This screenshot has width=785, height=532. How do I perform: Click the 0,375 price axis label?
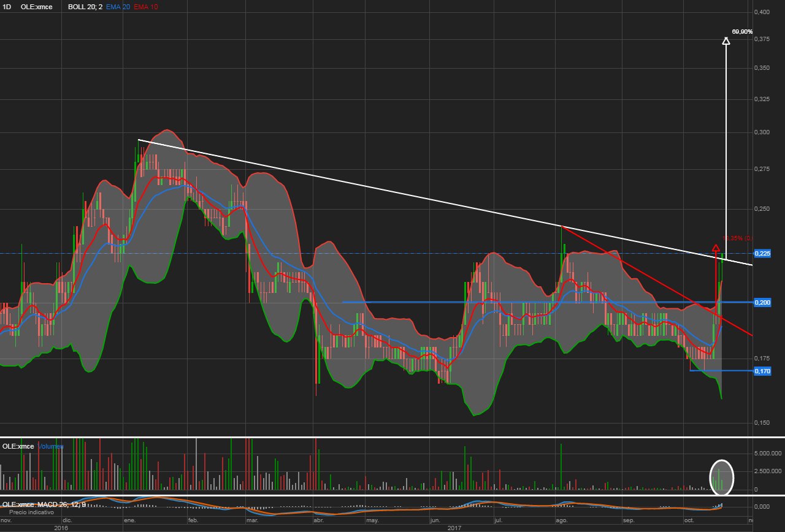point(762,39)
